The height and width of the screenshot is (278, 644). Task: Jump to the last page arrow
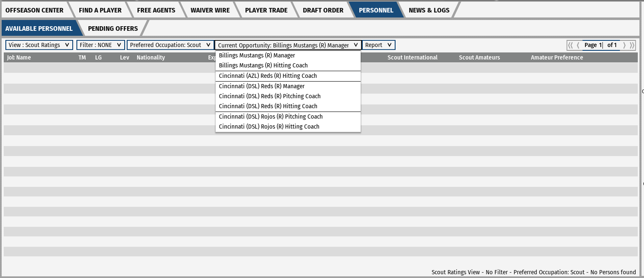coord(632,45)
